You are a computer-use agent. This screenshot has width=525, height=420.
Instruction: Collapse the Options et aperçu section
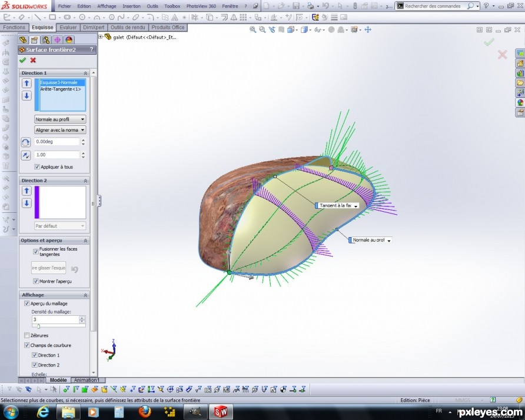point(85,241)
